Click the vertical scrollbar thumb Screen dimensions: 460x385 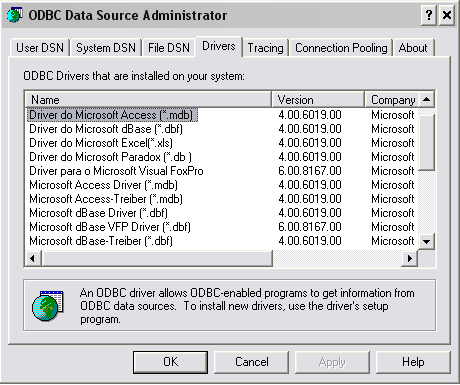426,143
